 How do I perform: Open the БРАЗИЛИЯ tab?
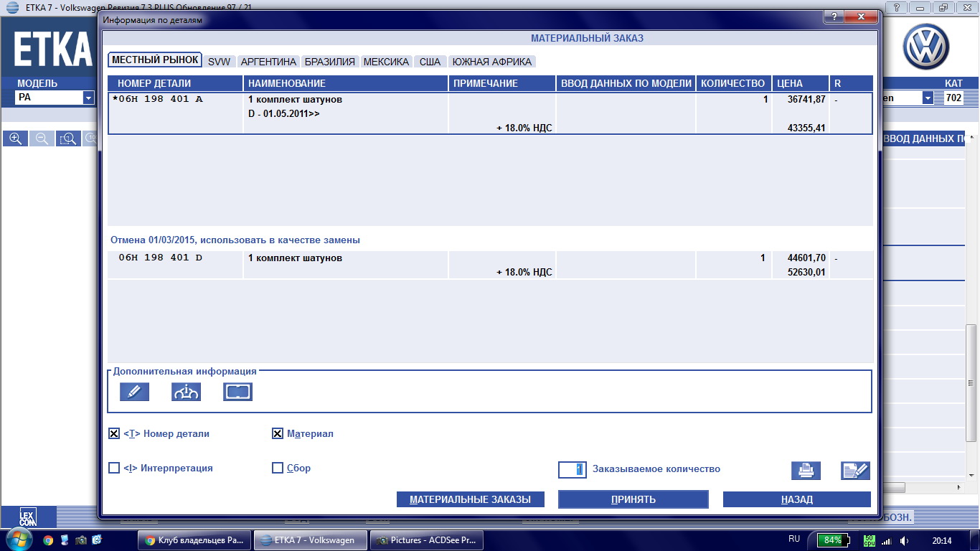pyautogui.click(x=330, y=62)
